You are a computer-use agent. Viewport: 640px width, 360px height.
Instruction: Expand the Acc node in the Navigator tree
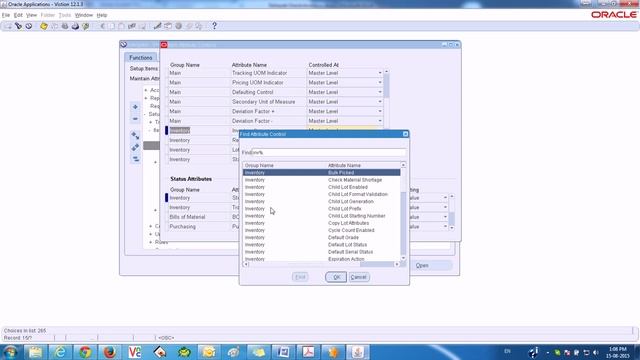[146, 90]
